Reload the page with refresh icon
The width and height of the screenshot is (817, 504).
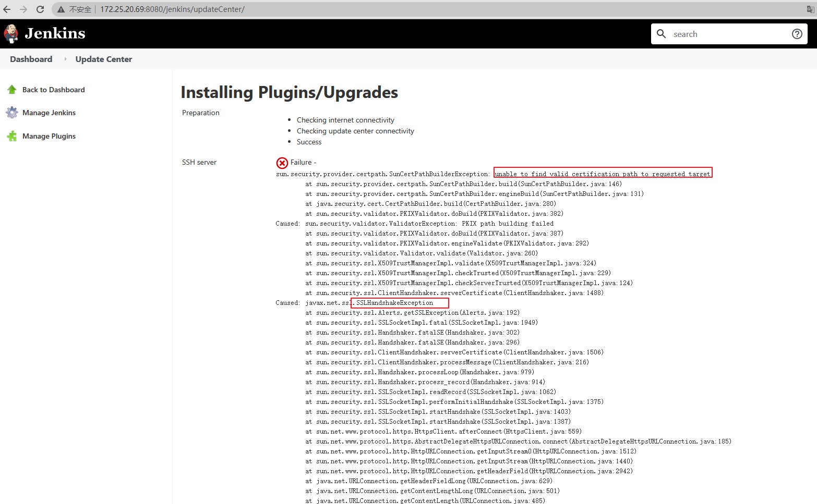40,9
